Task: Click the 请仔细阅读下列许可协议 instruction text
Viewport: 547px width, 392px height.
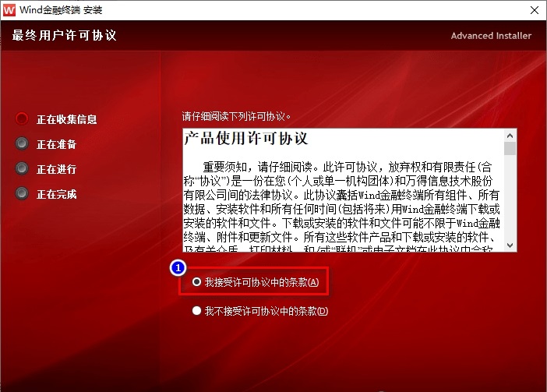Action: tap(236, 117)
